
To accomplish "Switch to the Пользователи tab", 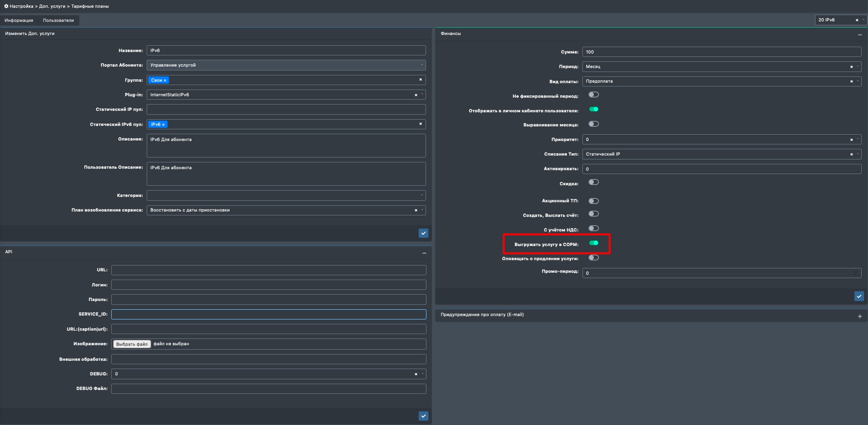I will coord(58,20).
